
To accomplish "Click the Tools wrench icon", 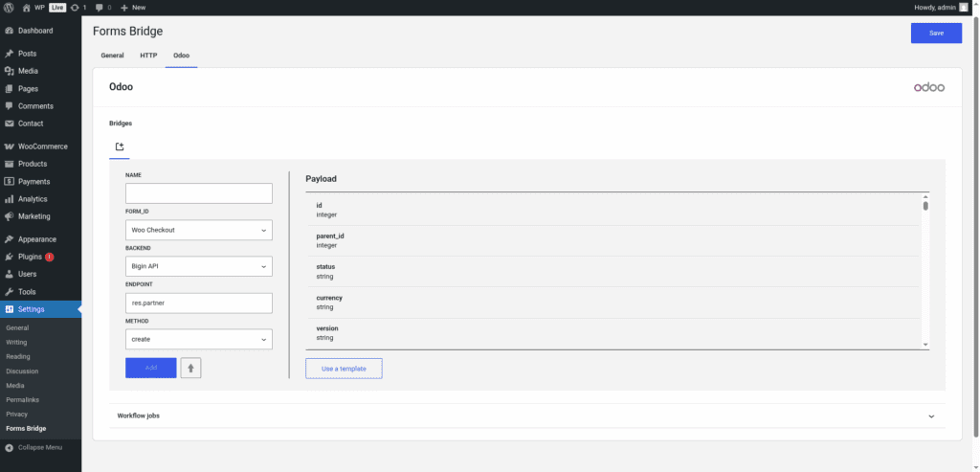I will pos(10,292).
